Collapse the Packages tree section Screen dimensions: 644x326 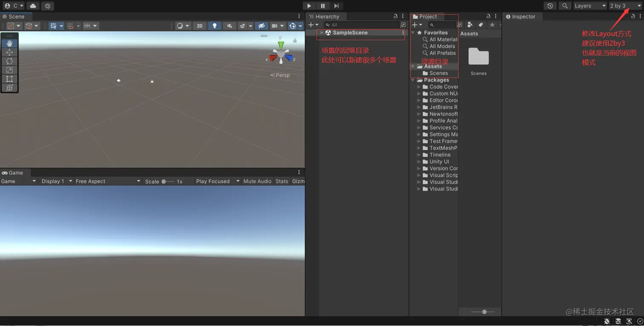[x=413, y=80]
